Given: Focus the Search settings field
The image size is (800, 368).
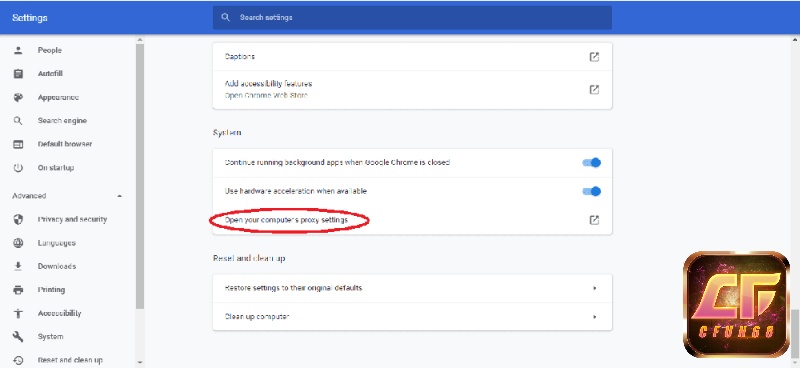Looking at the screenshot, I should tap(412, 17).
